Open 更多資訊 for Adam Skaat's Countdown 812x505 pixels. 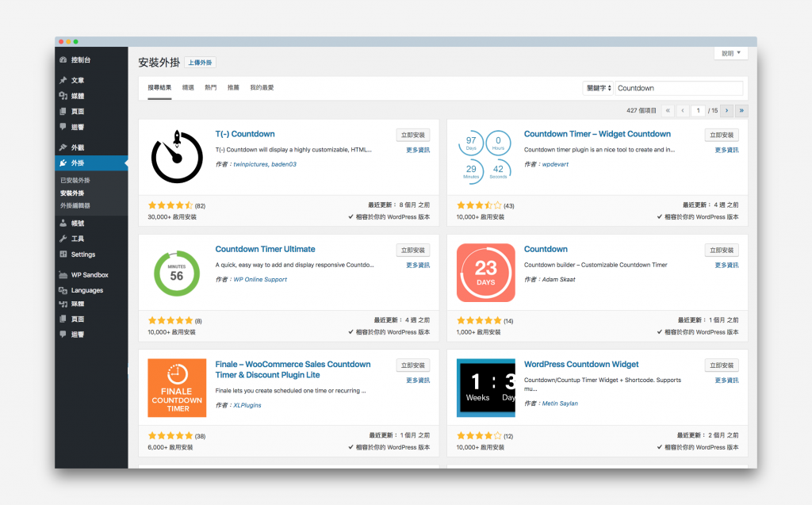(726, 266)
